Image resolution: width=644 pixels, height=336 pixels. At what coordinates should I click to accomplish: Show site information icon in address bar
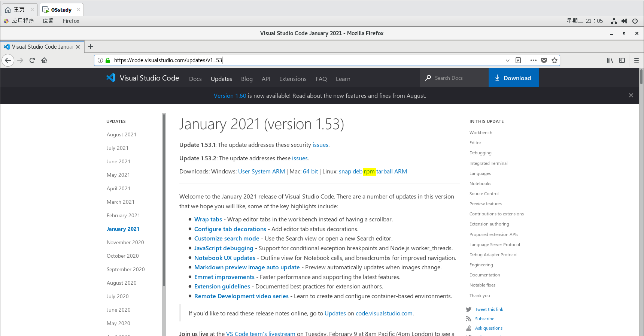(100, 60)
